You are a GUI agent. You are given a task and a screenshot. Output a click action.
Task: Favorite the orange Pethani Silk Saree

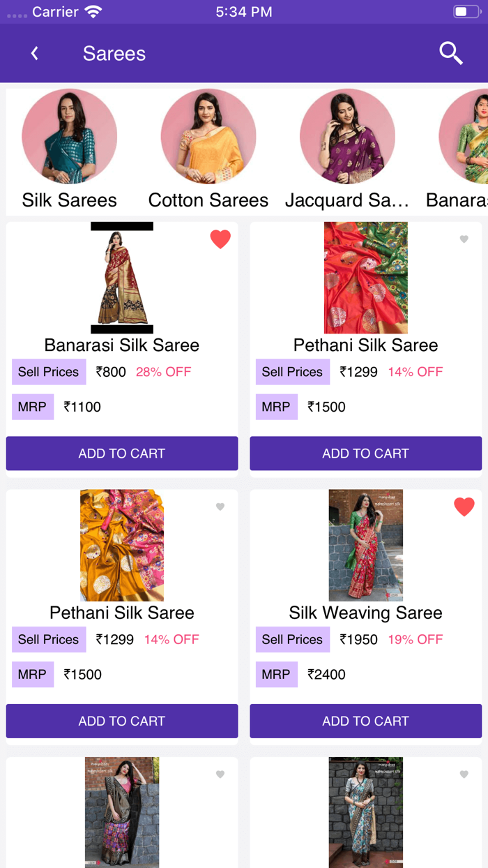point(220,507)
